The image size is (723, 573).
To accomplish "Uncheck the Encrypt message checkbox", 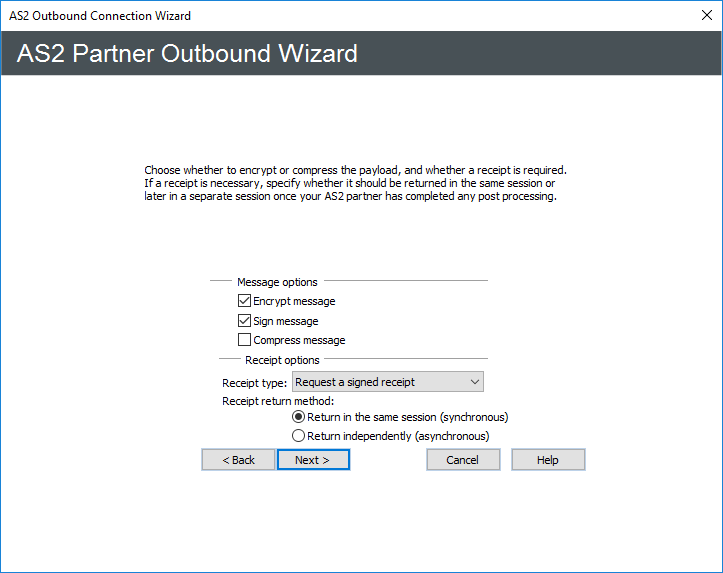I will click(244, 301).
